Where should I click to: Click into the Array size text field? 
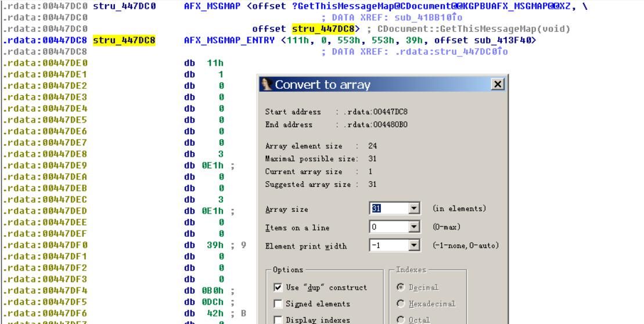(389, 209)
